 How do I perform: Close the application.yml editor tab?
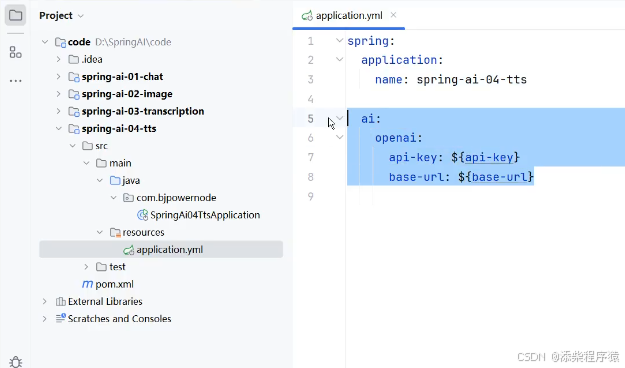tap(393, 15)
